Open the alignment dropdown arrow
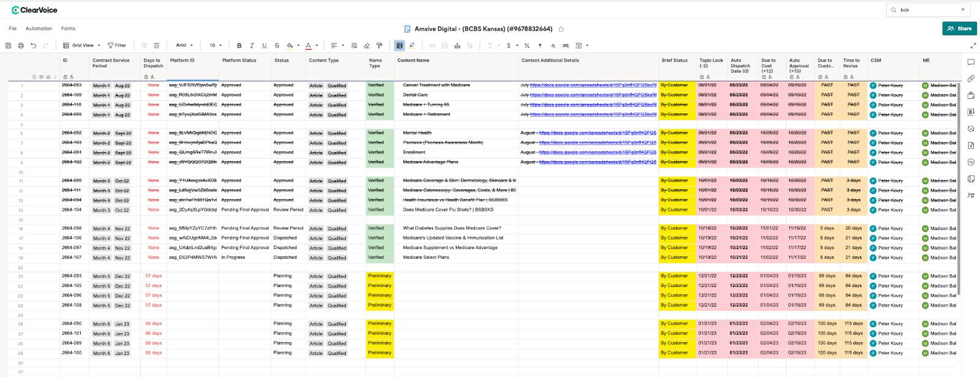 click(x=342, y=45)
